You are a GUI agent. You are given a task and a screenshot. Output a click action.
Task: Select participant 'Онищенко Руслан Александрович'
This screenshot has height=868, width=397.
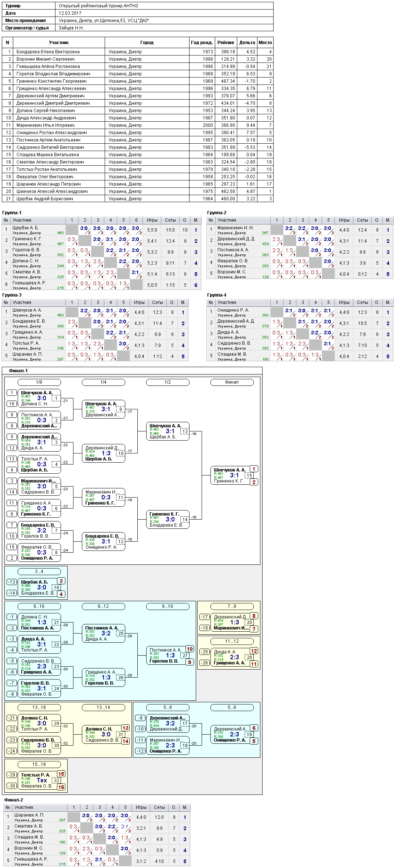tap(52, 133)
